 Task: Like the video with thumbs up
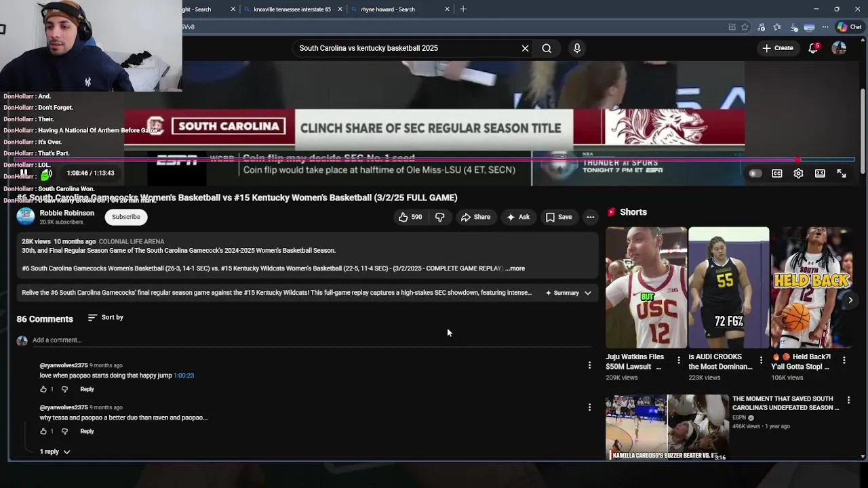(410, 217)
